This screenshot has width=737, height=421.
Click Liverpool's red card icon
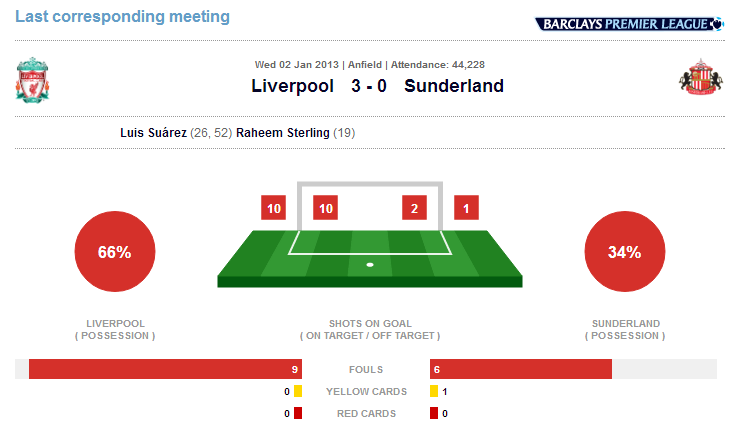[298, 413]
